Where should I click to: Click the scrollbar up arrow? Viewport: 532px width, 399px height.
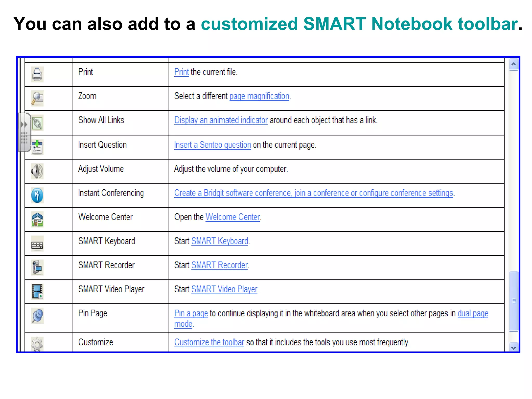tap(513, 64)
